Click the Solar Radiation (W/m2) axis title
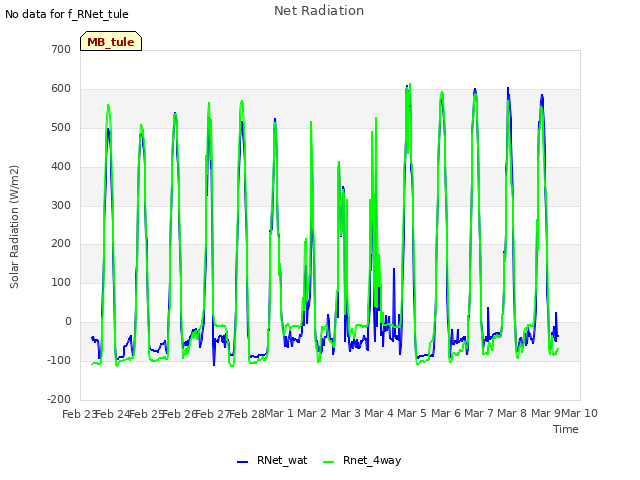Image resolution: width=640 pixels, height=480 pixels. click(x=14, y=227)
